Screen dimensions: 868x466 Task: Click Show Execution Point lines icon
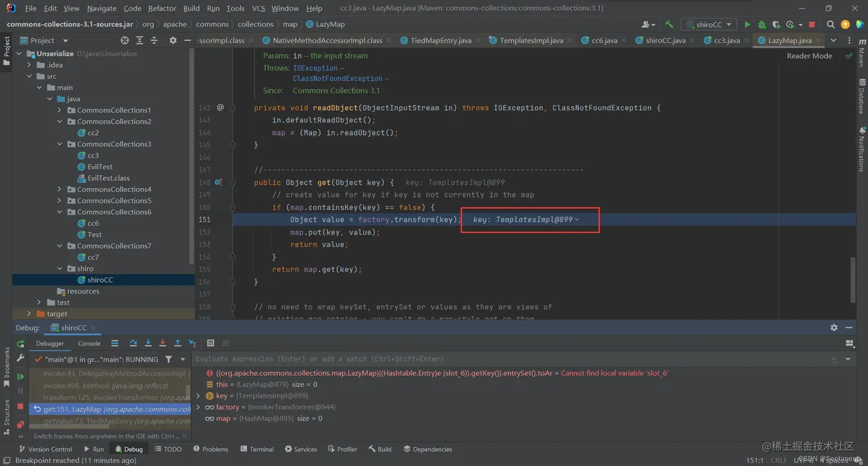115,343
